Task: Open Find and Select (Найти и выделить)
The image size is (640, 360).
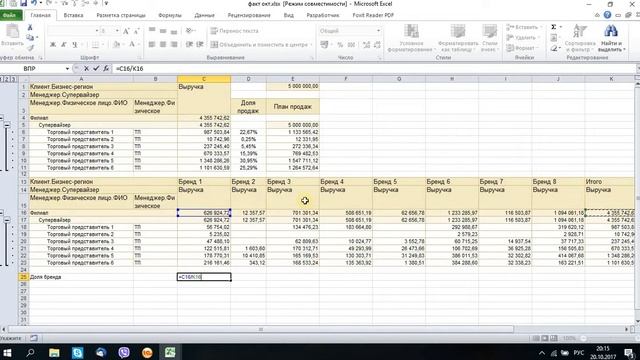Action: pyautogui.click(x=611, y=38)
